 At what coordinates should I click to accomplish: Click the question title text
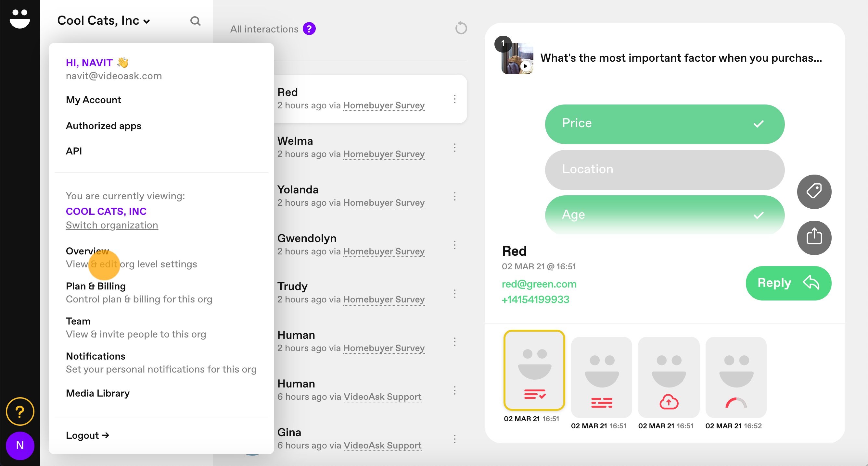coord(681,58)
